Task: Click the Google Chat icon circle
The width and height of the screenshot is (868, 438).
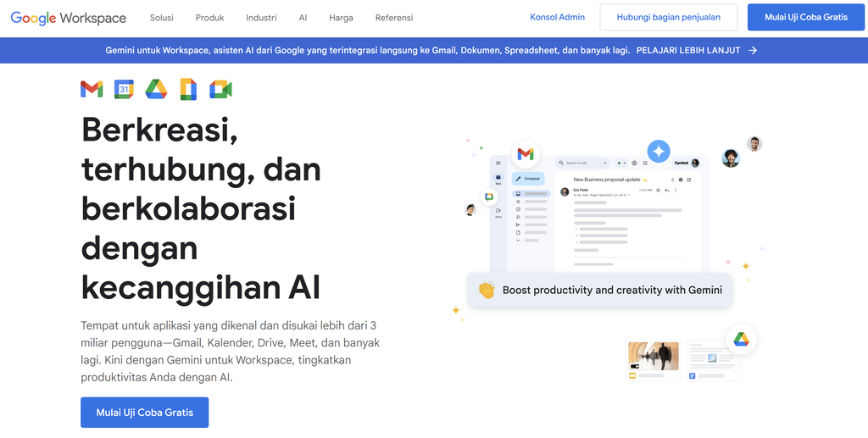Action: (x=489, y=197)
